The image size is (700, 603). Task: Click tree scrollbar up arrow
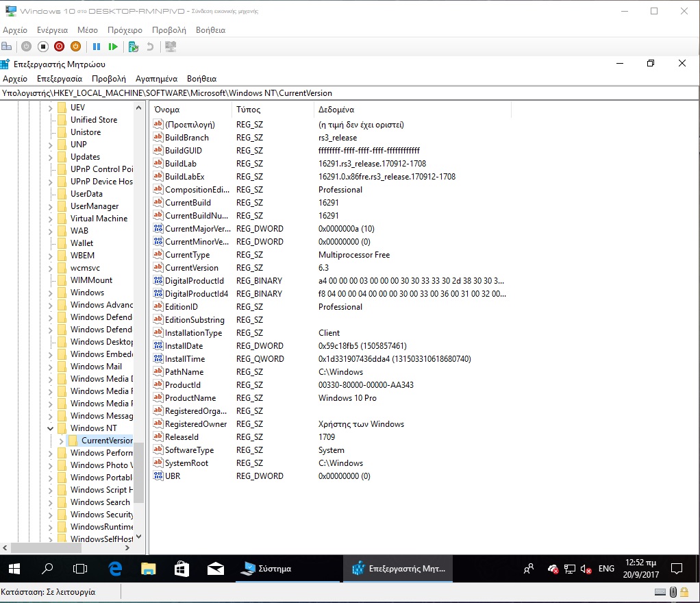[x=138, y=108]
